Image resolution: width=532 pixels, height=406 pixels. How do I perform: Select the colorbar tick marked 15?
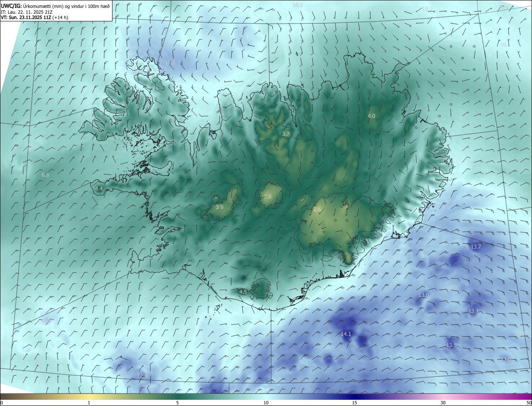355,403
